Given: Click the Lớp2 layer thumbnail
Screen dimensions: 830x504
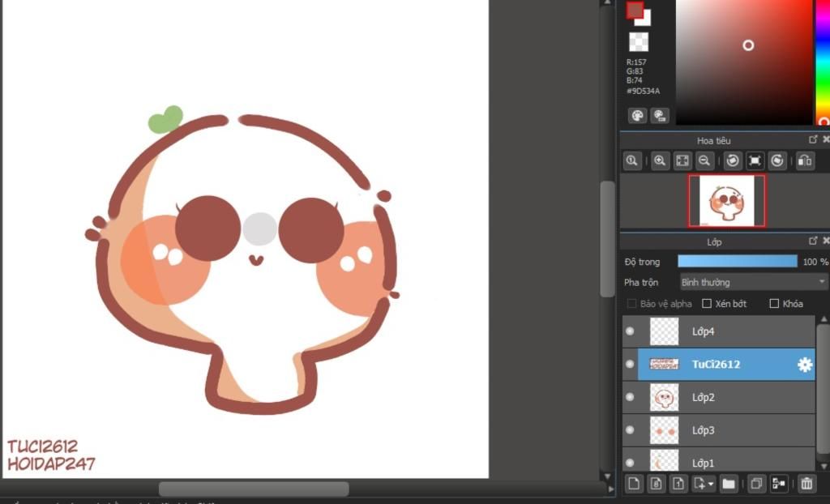Looking at the screenshot, I should point(664,397).
